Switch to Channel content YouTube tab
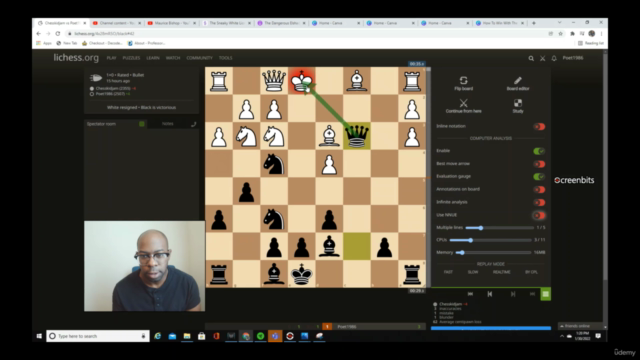The image size is (640, 360). click(x=117, y=23)
